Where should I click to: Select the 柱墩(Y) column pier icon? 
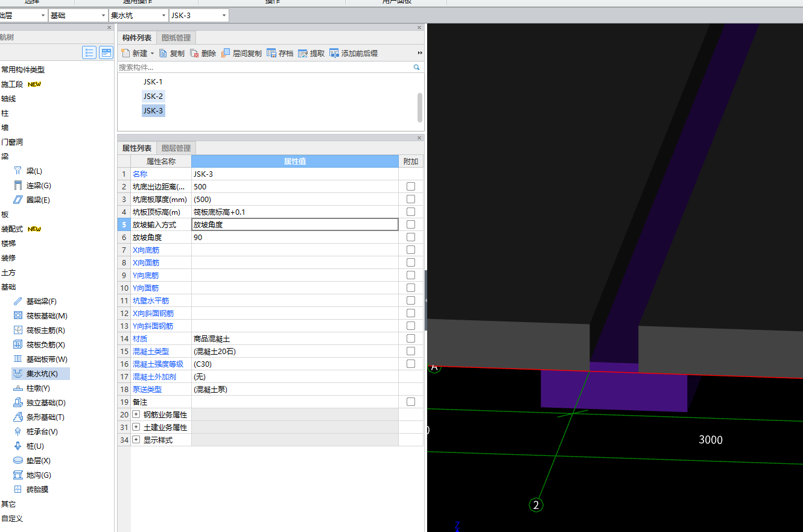pos(17,388)
